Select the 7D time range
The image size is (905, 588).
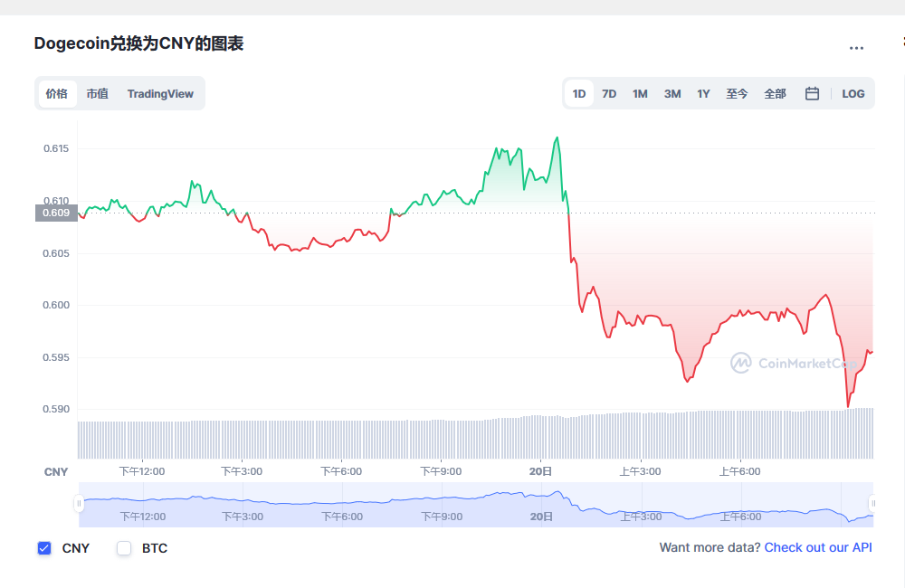point(609,93)
